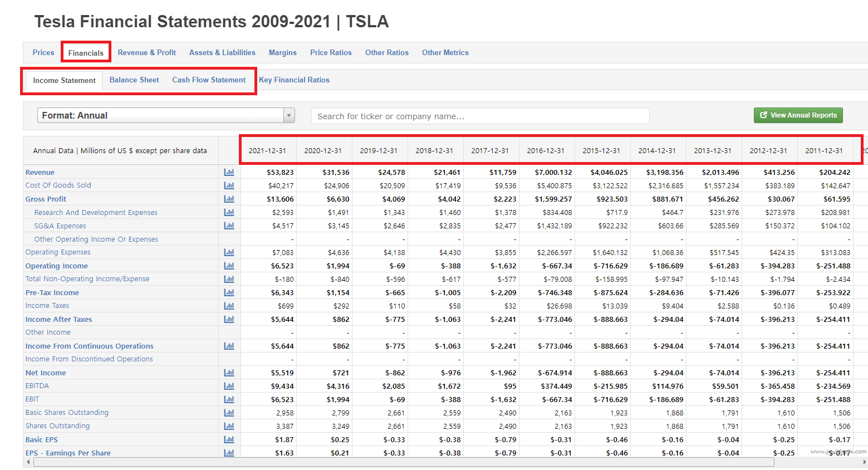This screenshot has height=470, width=868.
Task: Open Key Financial Ratios sub-tab
Action: tap(294, 80)
